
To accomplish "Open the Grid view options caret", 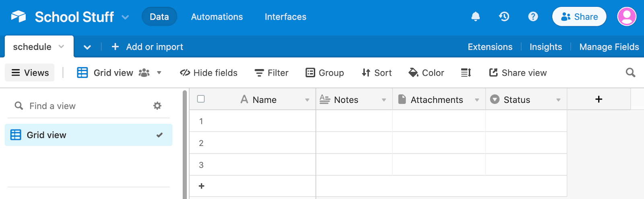I will [159, 73].
